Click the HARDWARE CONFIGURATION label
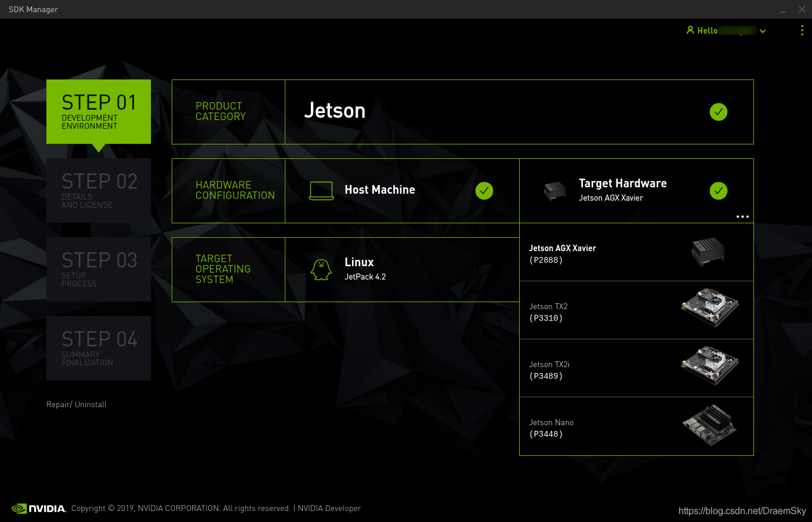 [235, 190]
